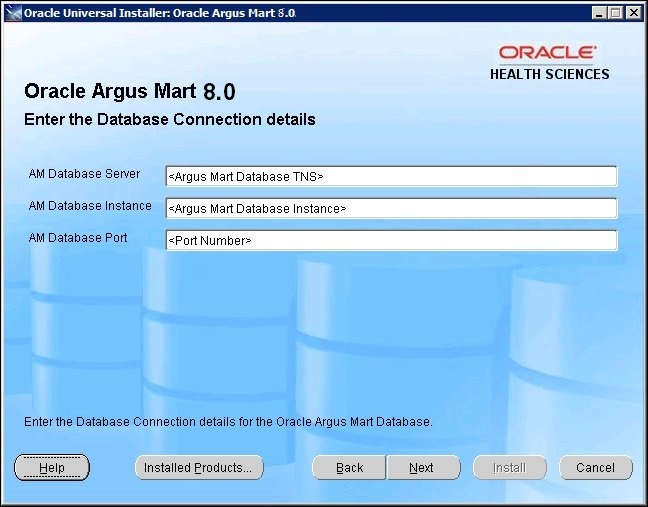Click into the AM Database Port field
648x507 pixels.
[391, 240]
